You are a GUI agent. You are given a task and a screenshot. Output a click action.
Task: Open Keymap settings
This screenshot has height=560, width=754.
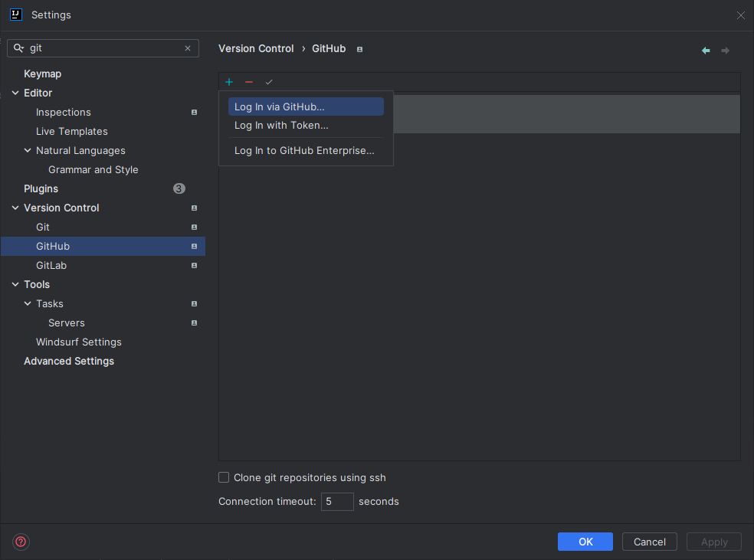coord(42,74)
